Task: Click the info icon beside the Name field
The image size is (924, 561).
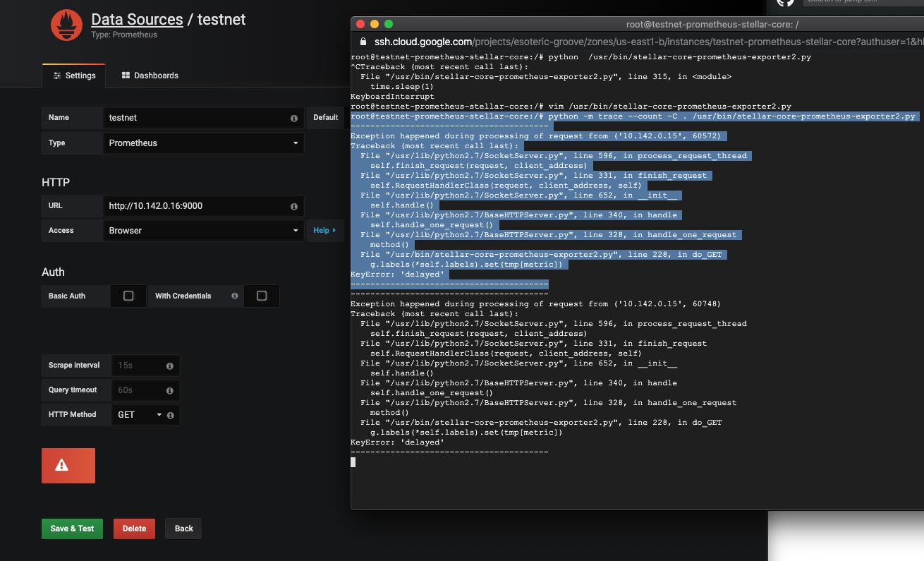Action: coord(293,118)
